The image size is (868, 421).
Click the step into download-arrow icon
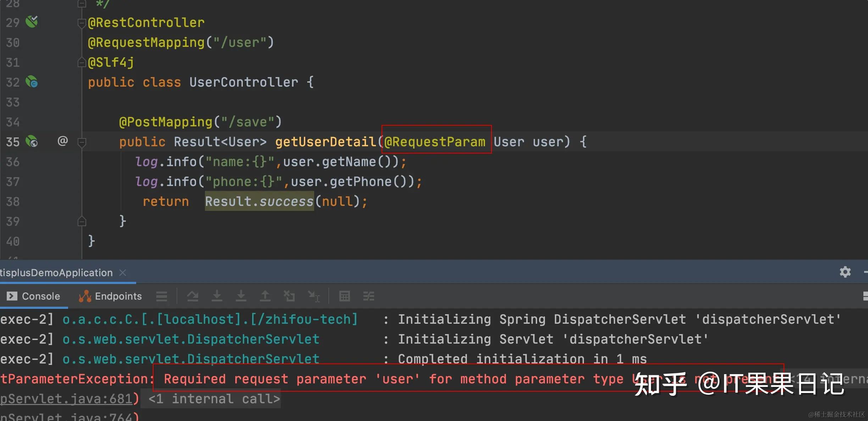coord(217,296)
